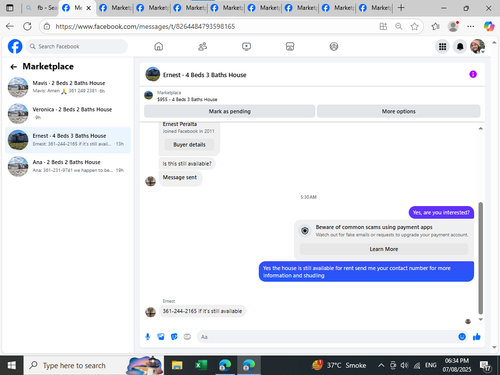Open the Windows Start menu

coord(11,365)
